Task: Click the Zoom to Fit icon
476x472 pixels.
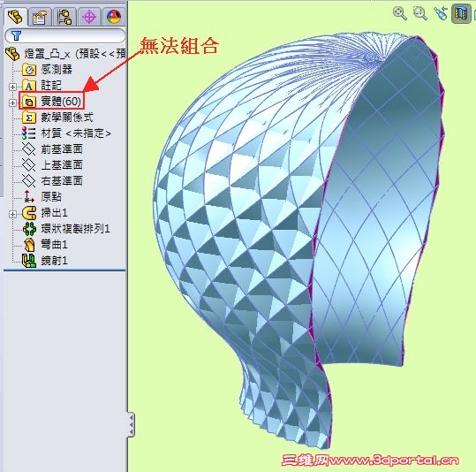Action: click(400, 13)
